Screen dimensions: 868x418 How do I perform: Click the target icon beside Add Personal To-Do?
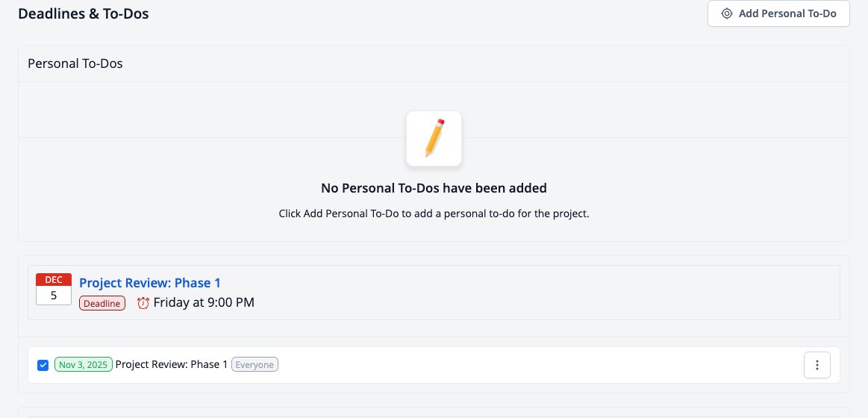(x=727, y=14)
